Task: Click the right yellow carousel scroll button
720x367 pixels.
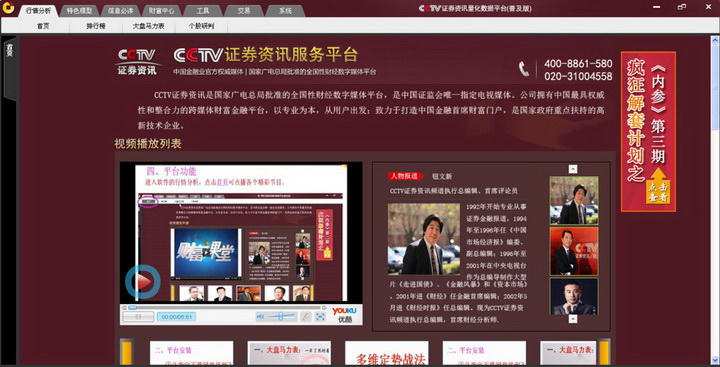Action: pos(603,353)
